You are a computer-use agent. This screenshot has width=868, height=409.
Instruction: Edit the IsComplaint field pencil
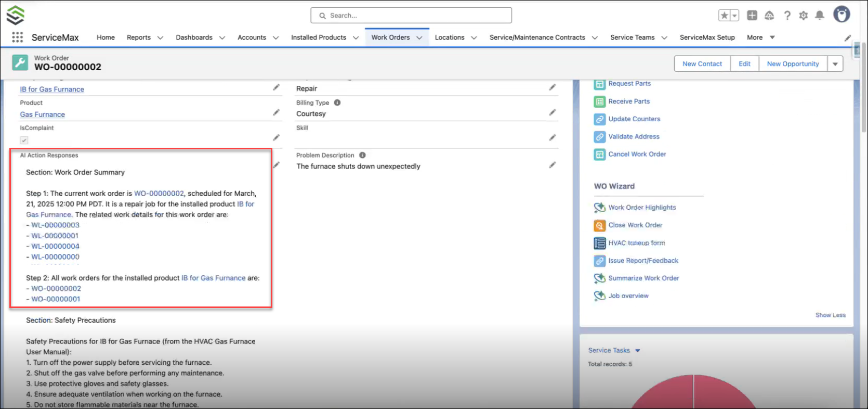coord(276,137)
